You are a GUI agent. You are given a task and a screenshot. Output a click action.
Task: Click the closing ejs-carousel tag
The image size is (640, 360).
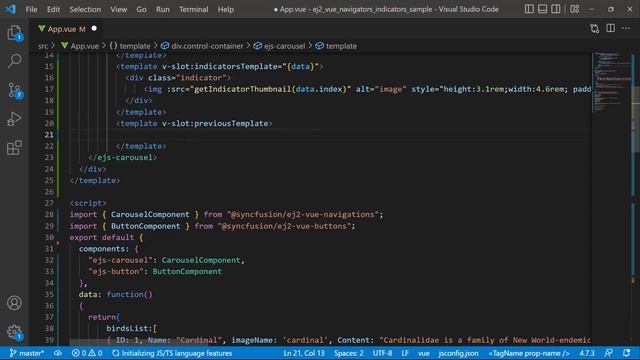coord(122,157)
